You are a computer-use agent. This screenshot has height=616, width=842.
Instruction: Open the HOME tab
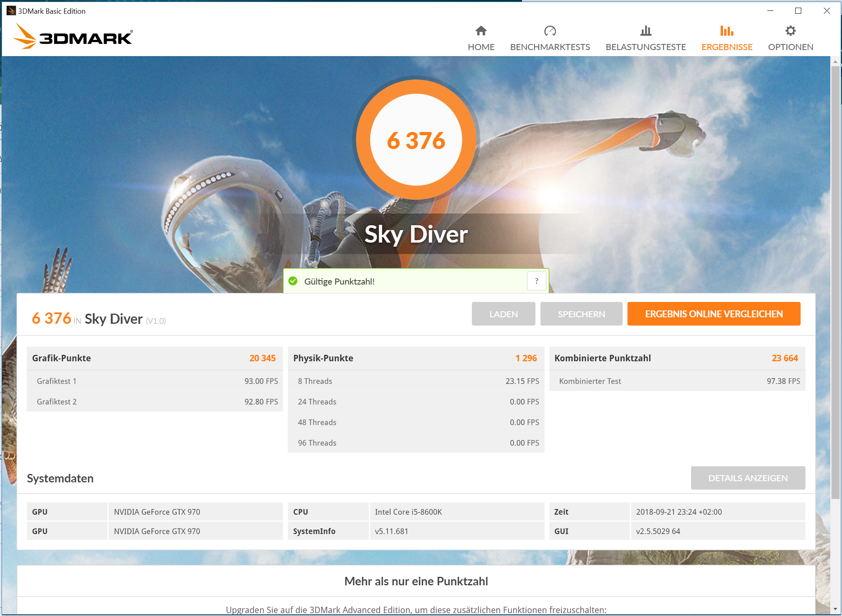click(481, 39)
